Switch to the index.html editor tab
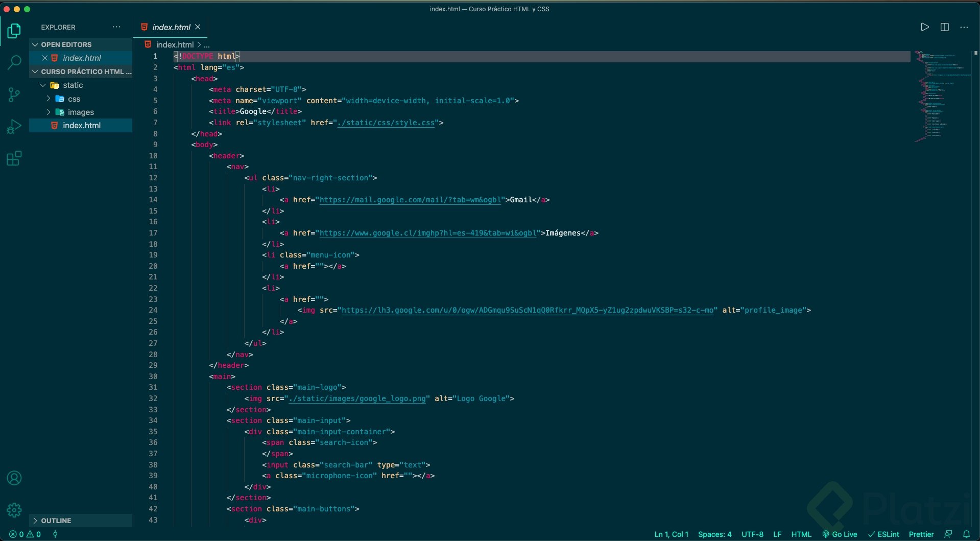Viewport: 980px width, 541px height. click(x=171, y=27)
